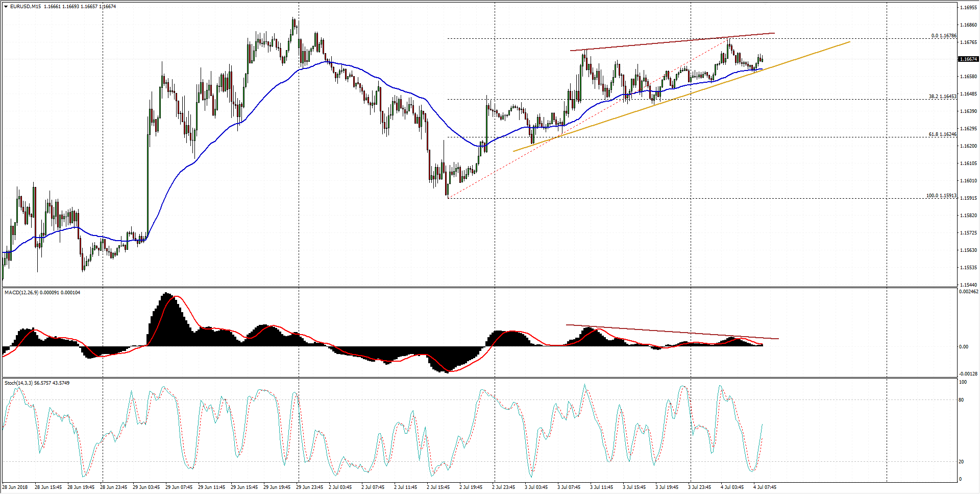This screenshot has height=494, width=980.
Task: Click the 1.16955 price scale label
Action: [x=968, y=8]
